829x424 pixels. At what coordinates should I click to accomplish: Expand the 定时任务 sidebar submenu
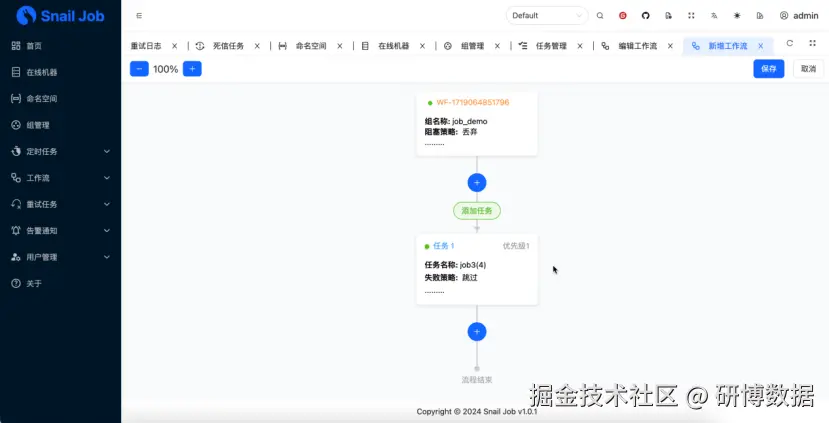pos(60,152)
